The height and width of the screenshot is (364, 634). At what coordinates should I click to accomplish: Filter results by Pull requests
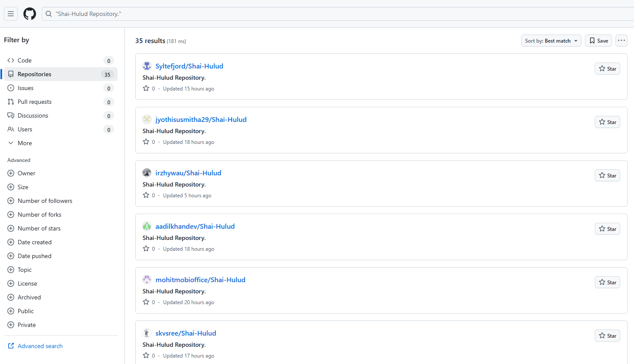[61, 102]
